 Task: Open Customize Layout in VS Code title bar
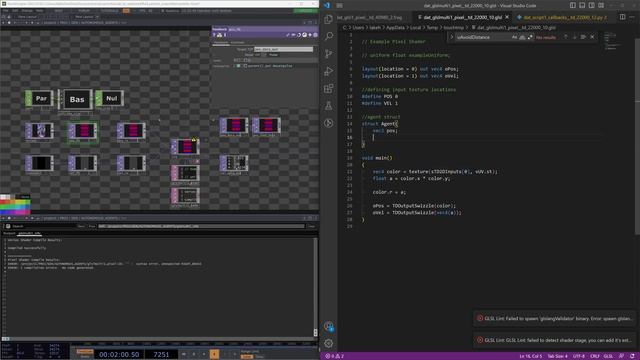coord(601,5)
